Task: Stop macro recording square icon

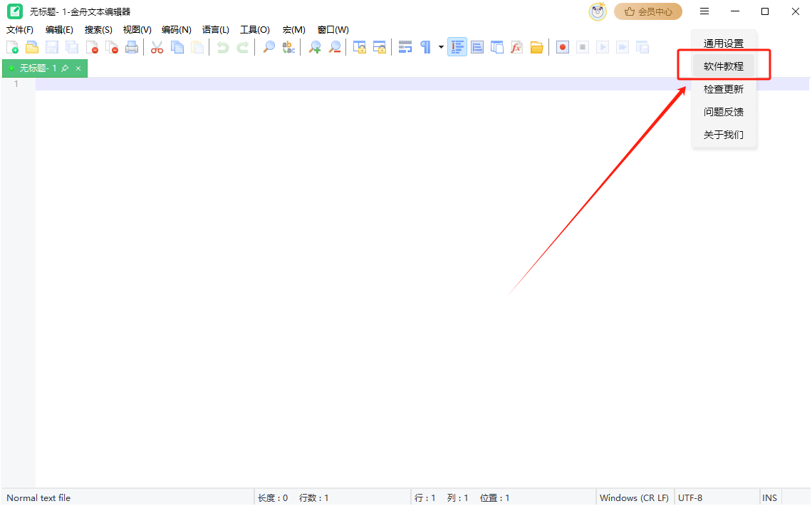Action: point(583,48)
